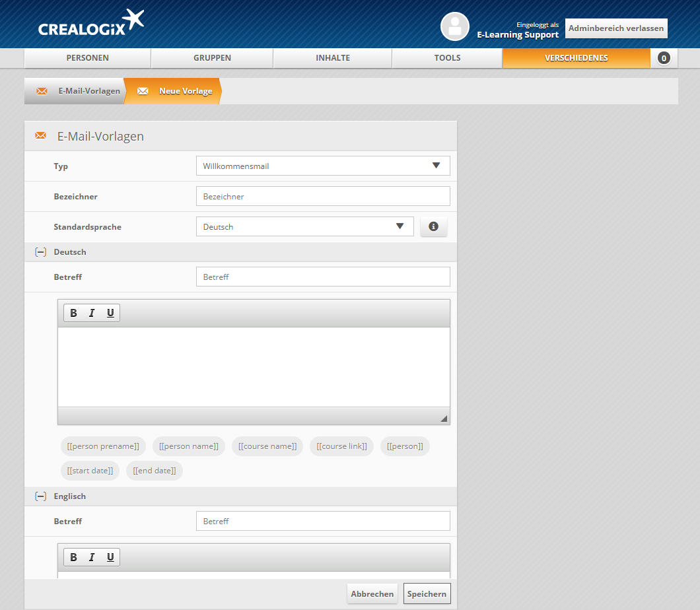
Task: Open the Typ dropdown
Action: click(322, 166)
